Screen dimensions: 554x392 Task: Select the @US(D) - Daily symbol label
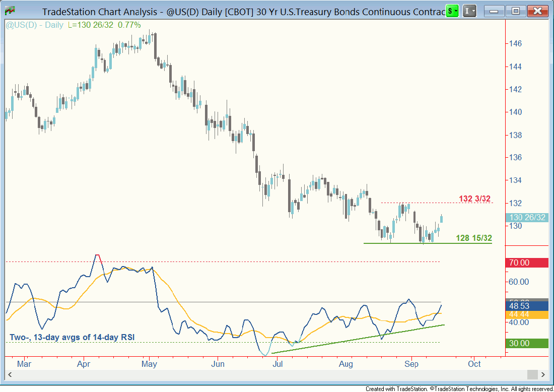[x=28, y=25]
